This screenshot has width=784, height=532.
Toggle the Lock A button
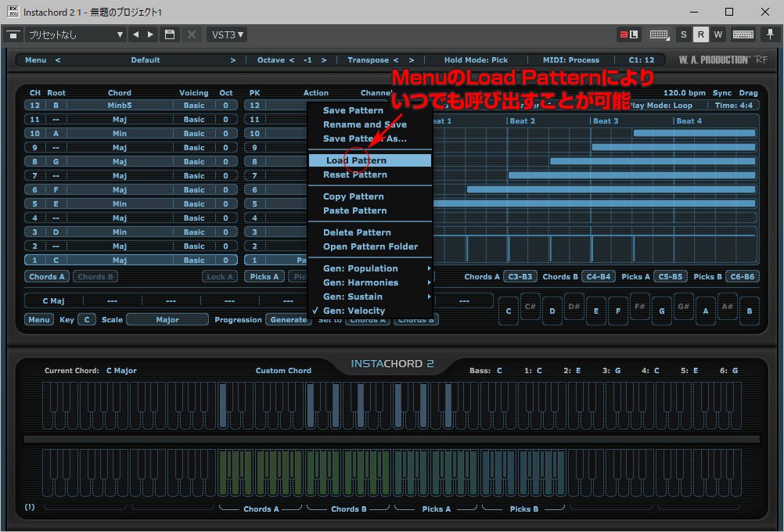pos(220,276)
